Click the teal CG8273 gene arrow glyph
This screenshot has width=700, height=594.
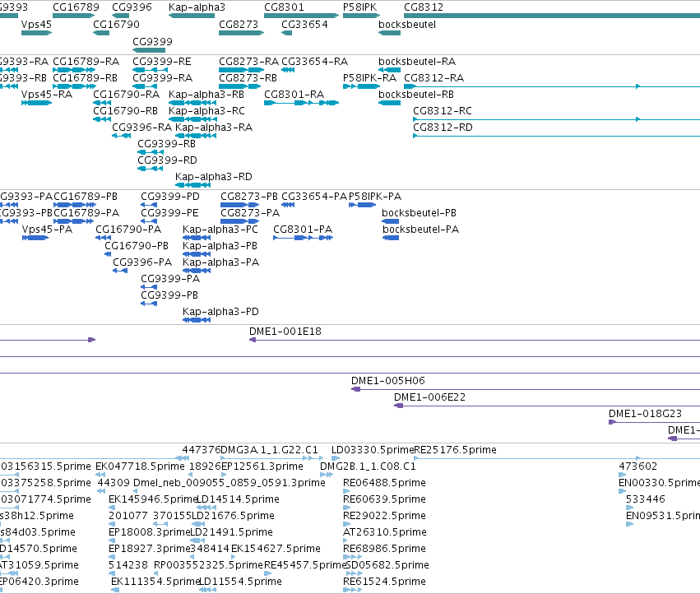coord(241,33)
